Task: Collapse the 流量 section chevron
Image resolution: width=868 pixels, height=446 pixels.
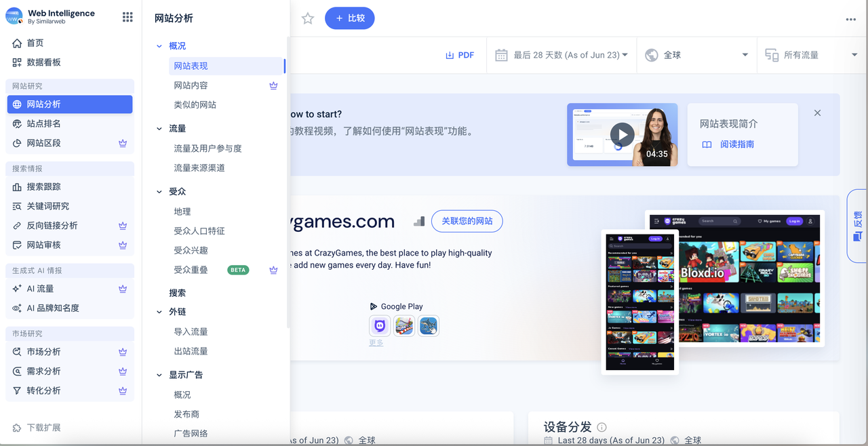Action: [x=160, y=129]
